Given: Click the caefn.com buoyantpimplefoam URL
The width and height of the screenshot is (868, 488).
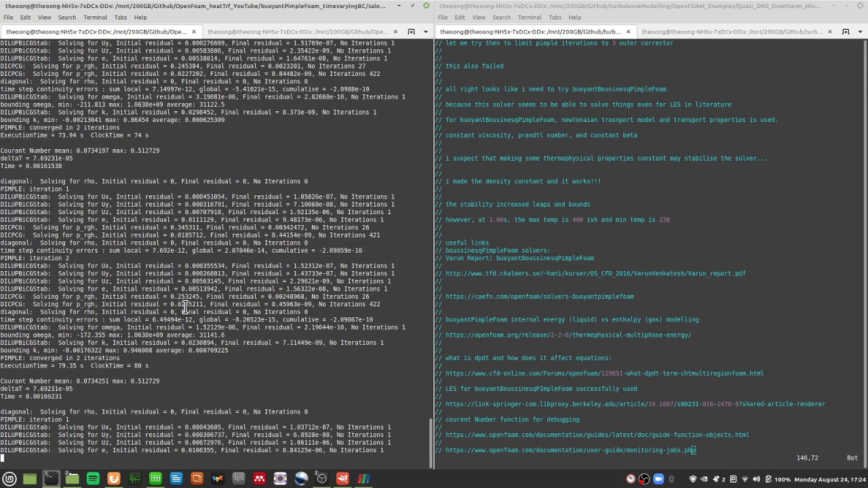Looking at the screenshot, I should 539,297.
